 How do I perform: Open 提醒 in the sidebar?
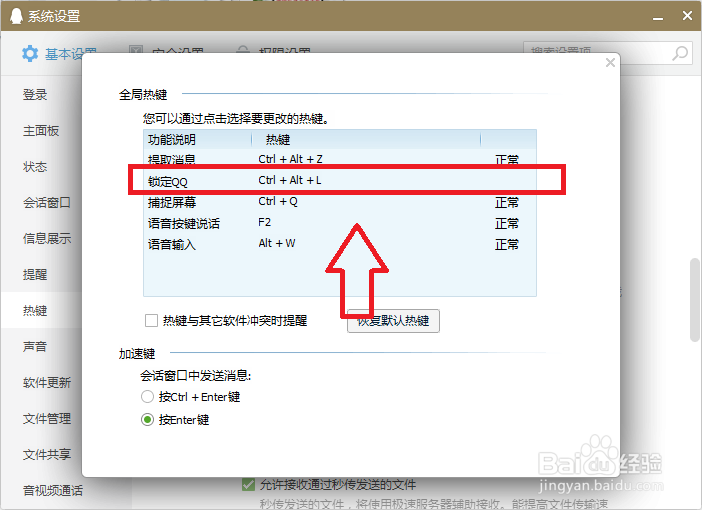(x=35, y=274)
